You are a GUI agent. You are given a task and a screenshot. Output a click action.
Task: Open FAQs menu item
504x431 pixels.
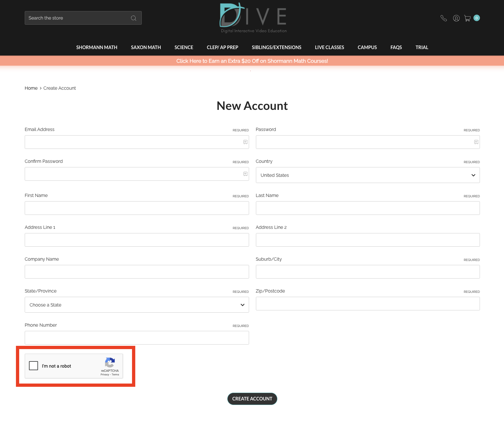(396, 47)
